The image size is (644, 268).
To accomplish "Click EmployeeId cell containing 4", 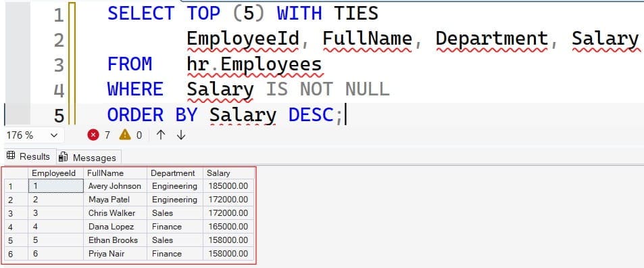I will tap(55, 227).
